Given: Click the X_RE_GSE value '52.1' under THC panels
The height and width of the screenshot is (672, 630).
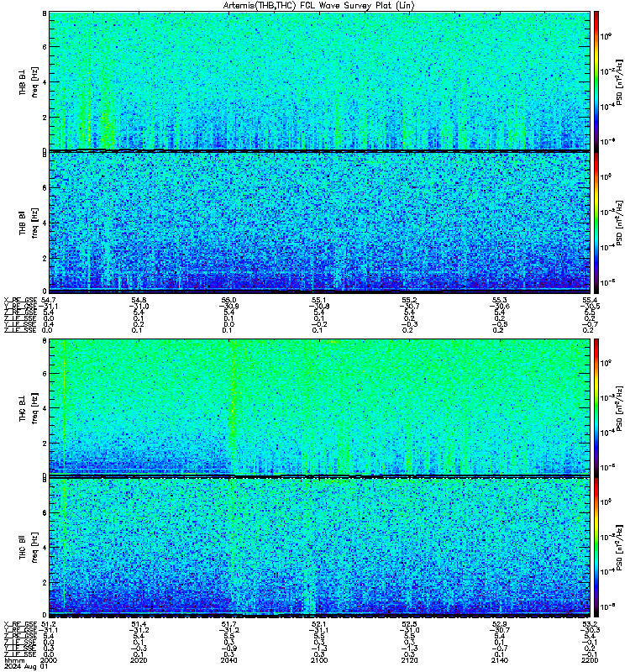Looking at the screenshot, I should click(319, 624).
